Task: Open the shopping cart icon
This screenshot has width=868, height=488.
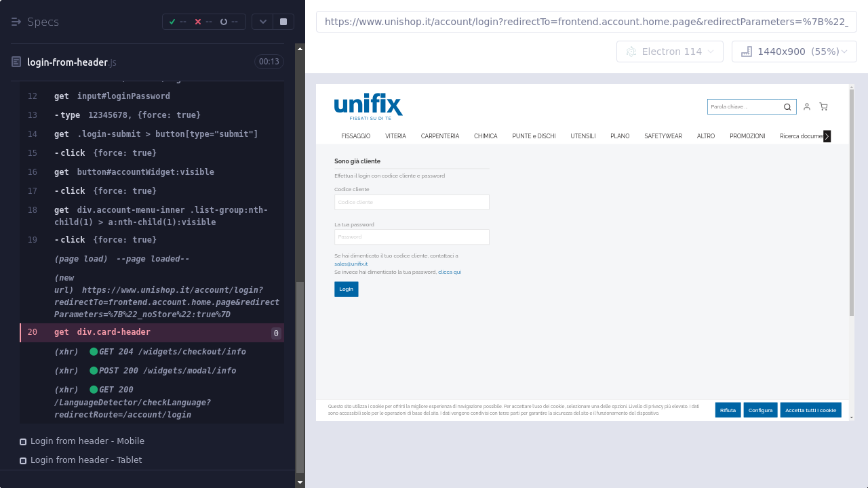Action: coord(823,106)
